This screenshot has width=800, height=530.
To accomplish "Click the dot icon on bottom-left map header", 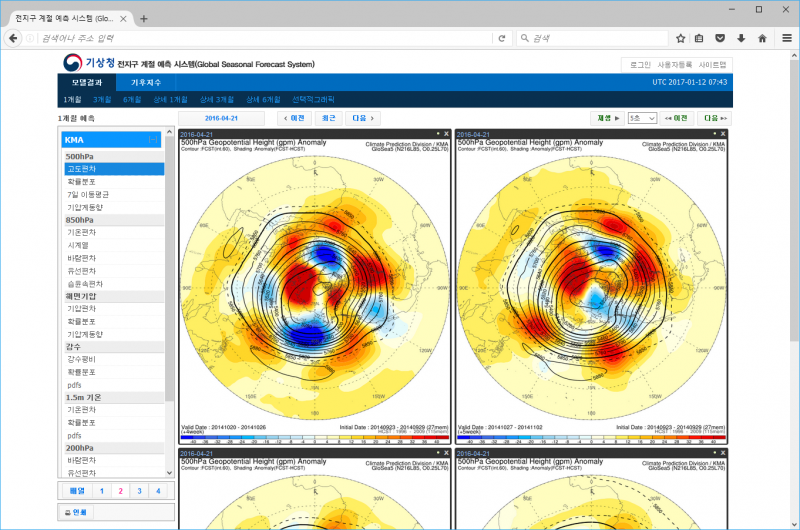I will [438, 452].
